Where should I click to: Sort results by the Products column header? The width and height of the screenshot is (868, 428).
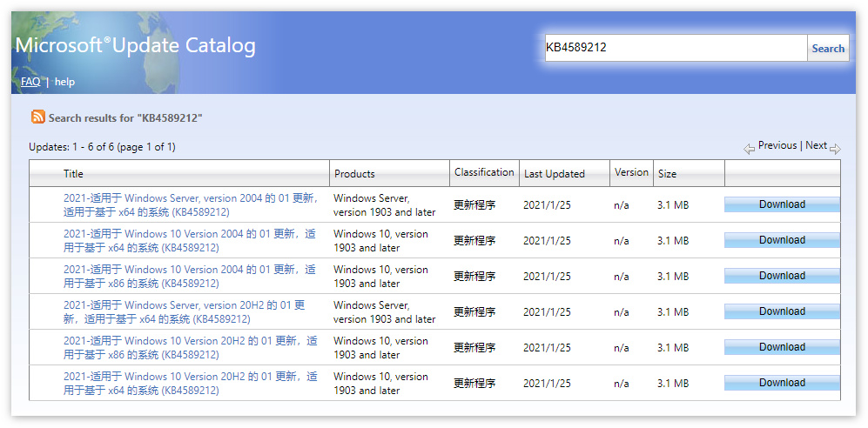click(354, 174)
